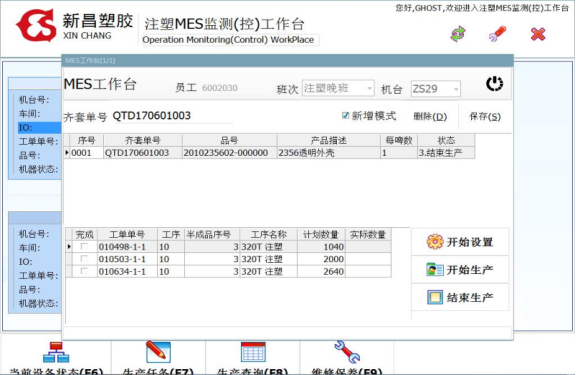
Task: Check 完成 box for order 010503-1-1
Action: (84, 259)
